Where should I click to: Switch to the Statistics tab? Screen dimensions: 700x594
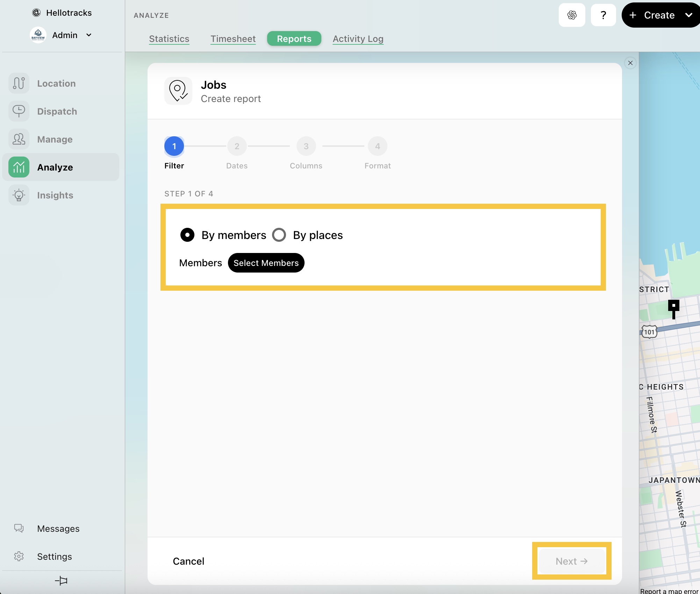[x=169, y=39]
